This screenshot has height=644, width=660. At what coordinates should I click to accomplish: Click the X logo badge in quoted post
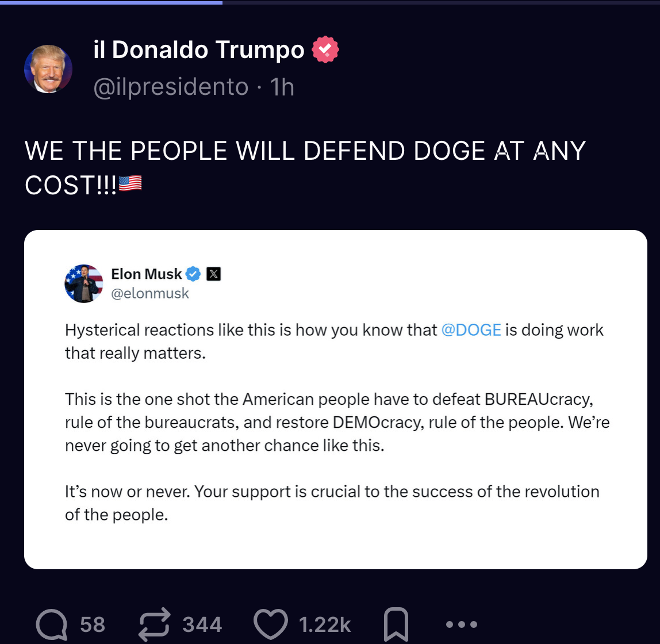213,274
